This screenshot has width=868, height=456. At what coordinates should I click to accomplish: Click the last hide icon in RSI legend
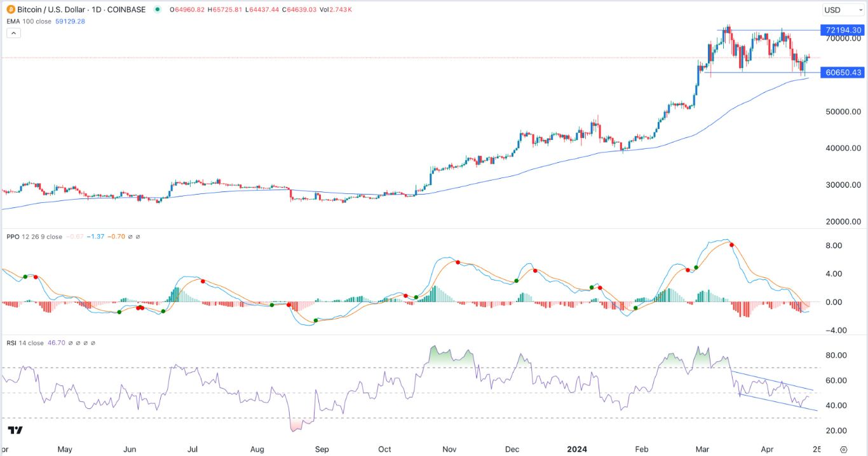coord(93,342)
